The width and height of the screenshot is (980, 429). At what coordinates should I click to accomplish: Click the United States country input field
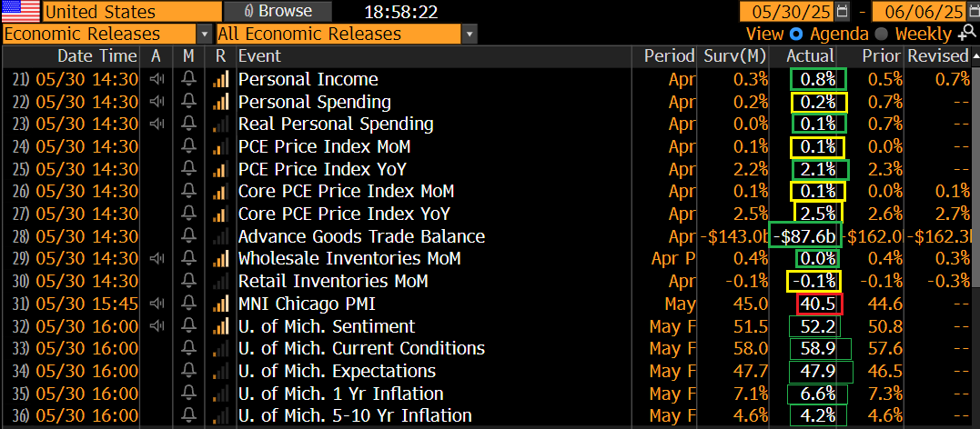[x=132, y=11]
